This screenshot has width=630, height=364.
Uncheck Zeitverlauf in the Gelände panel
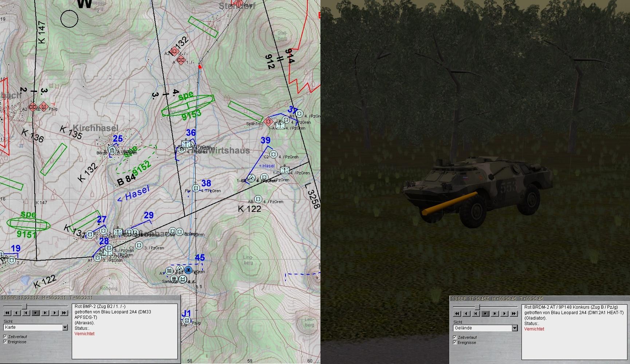point(455,337)
